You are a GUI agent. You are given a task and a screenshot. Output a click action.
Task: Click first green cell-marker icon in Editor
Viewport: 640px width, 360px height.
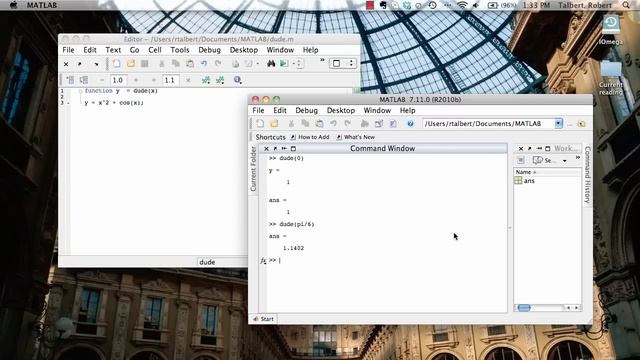(206, 80)
